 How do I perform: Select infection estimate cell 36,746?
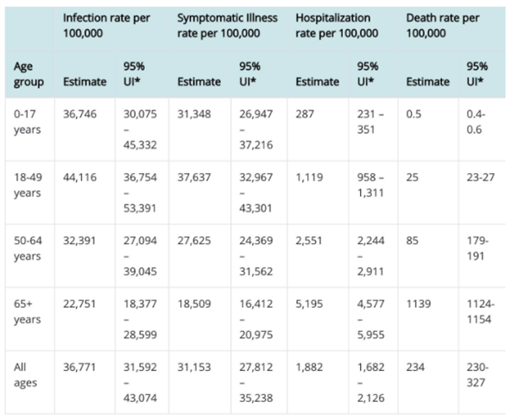point(80,114)
